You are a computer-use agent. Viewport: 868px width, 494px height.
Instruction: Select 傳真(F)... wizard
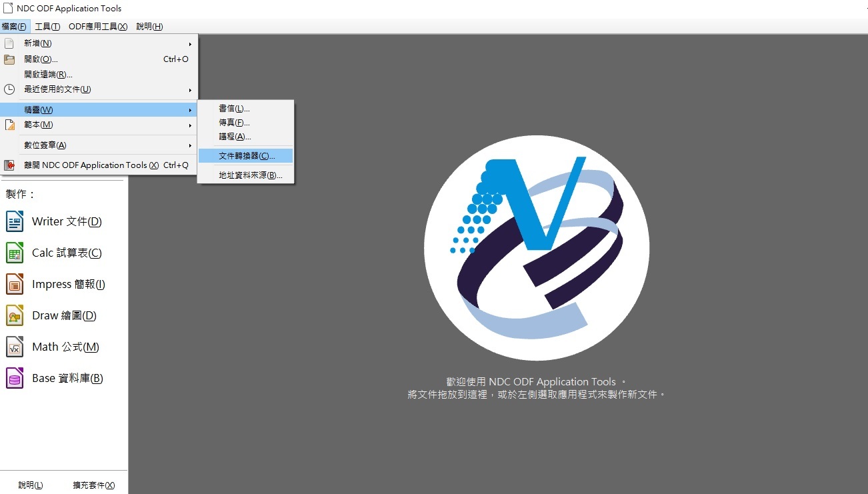(x=246, y=123)
